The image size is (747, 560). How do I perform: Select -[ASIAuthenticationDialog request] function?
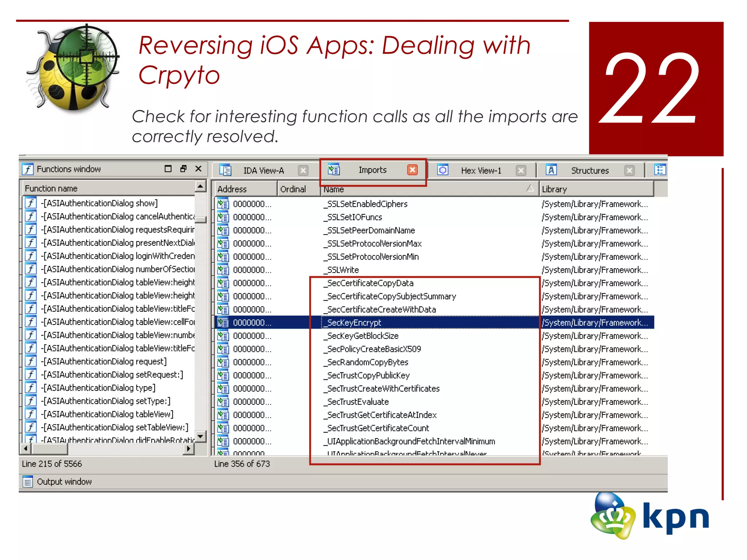point(103,361)
